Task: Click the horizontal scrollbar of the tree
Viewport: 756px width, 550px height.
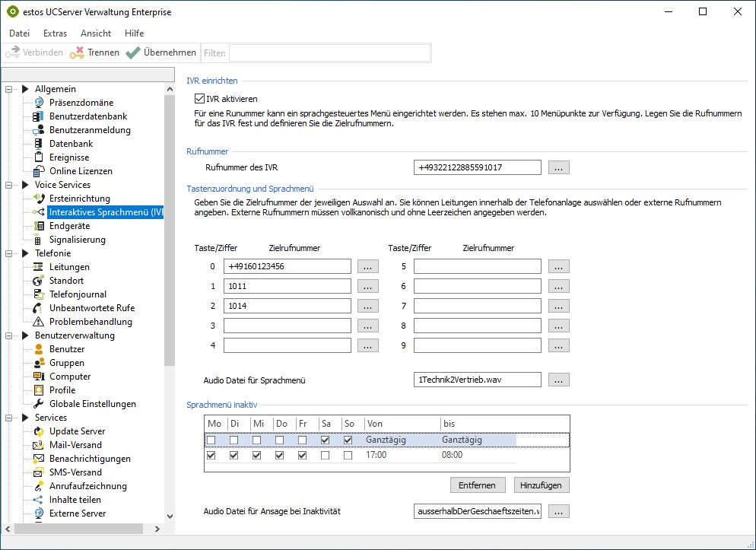Action: point(79,529)
